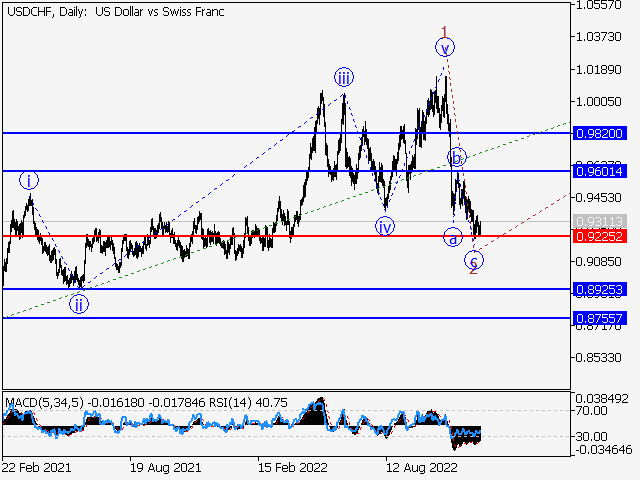Click the -0.034646 MACD scale label
Screen dimensions: 640x480
tap(603, 450)
